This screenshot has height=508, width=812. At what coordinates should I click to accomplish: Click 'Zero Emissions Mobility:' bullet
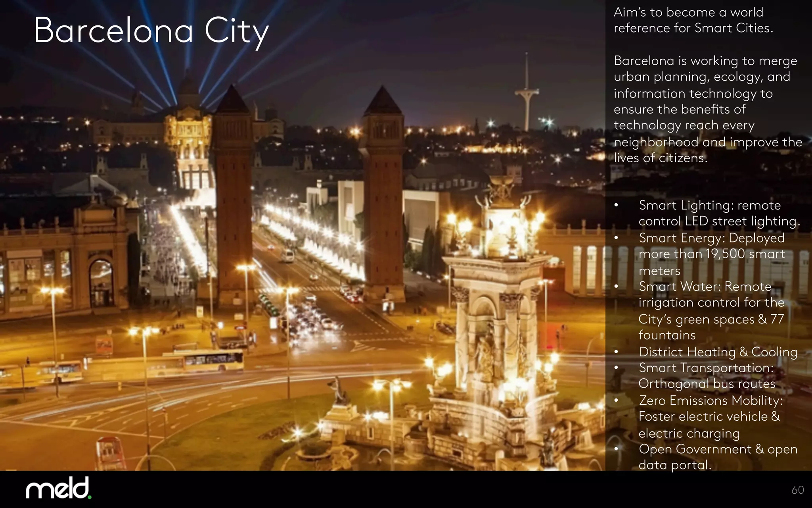(x=711, y=400)
